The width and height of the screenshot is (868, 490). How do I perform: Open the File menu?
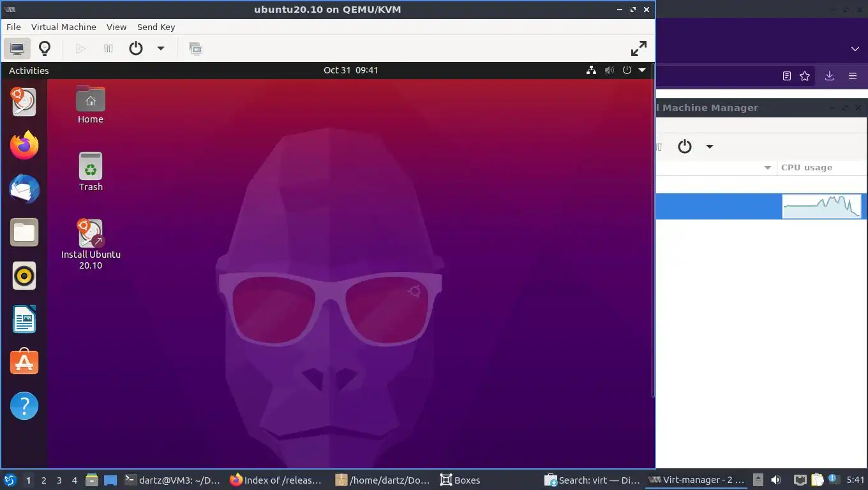(x=13, y=27)
